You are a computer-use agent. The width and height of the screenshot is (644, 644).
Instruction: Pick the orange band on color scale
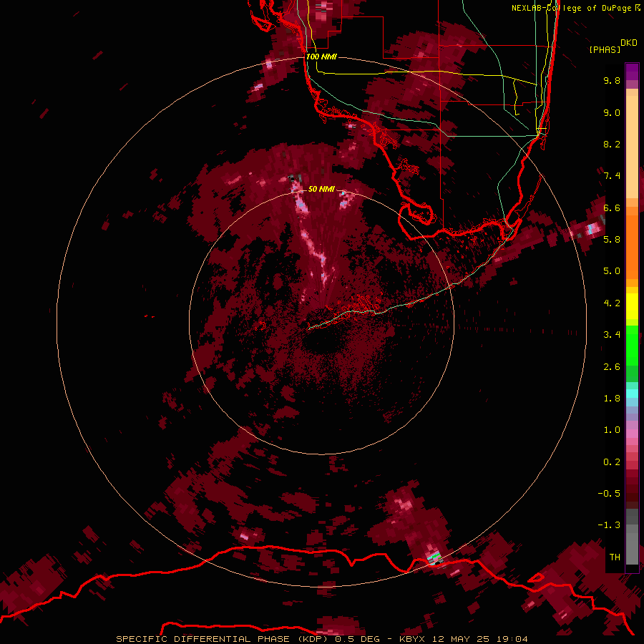point(632,246)
